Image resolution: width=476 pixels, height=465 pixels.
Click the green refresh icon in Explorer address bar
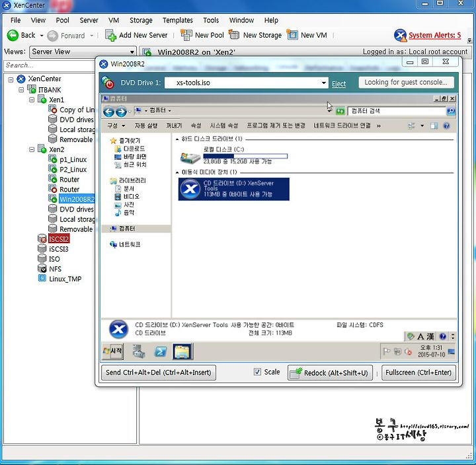click(x=340, y=112)
